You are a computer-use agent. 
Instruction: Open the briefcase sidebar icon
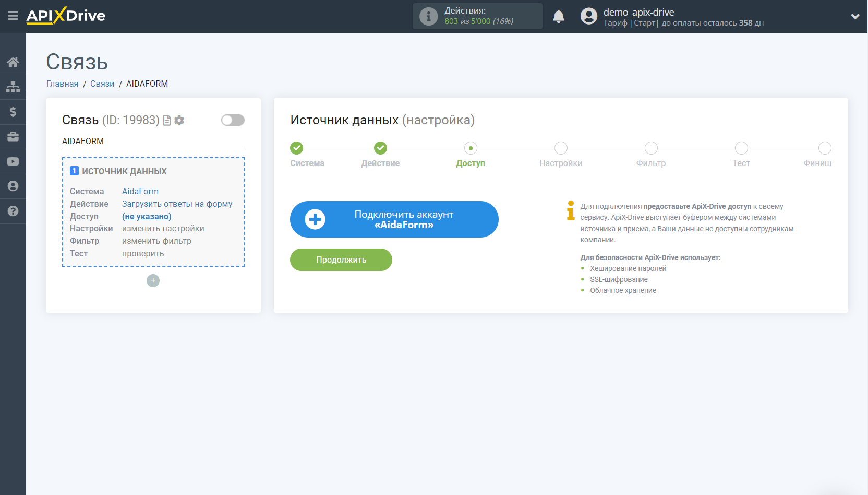pos(13,137)
